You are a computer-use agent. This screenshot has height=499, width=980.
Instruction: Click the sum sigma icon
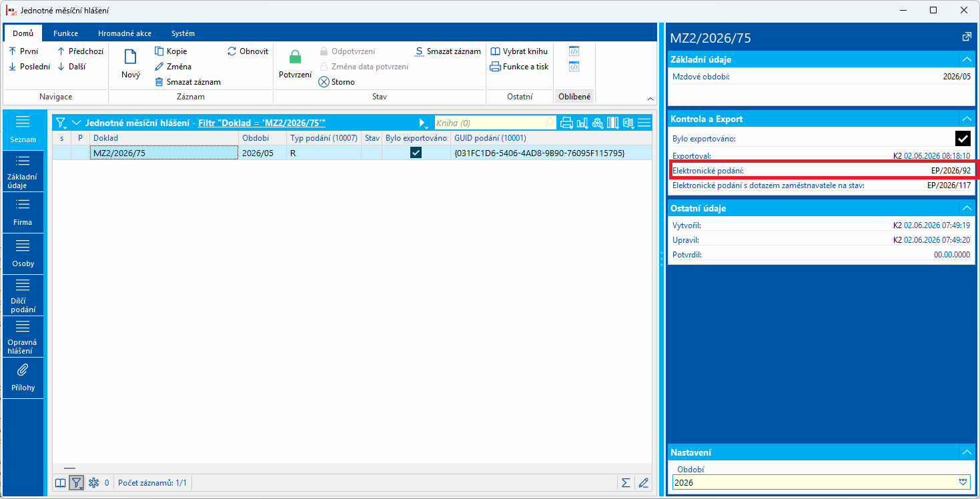click(626, 482)
